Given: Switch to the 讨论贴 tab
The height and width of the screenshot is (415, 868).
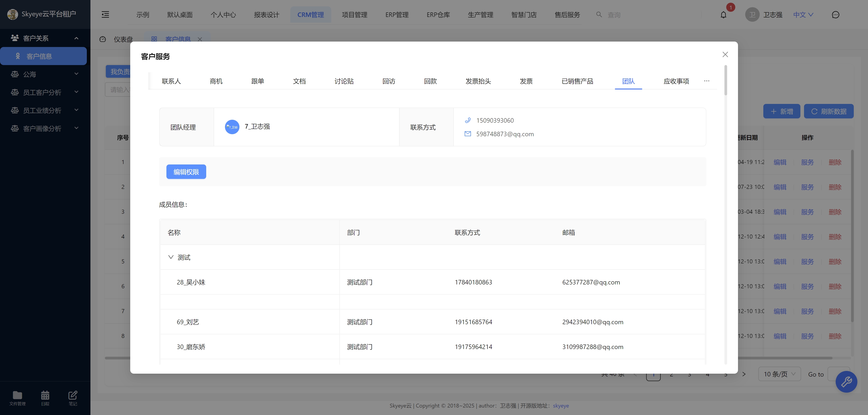Looking at the screenshot, I should click(344, 81).
